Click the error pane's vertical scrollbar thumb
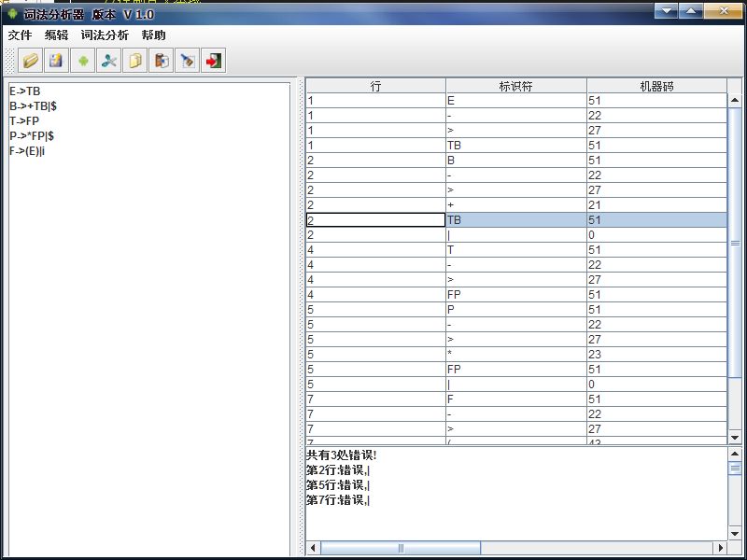The height and width of the screenshot is (560, 747). 735,469
